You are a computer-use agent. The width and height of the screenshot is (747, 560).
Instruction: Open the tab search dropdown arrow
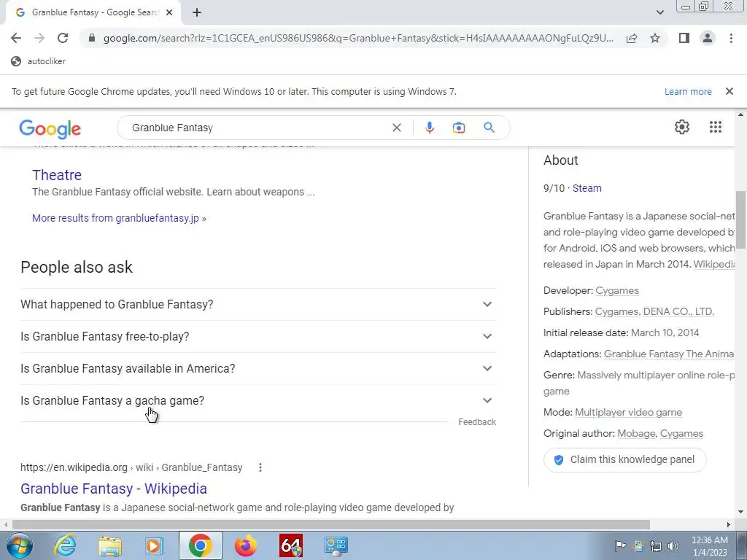coord(659,12)
